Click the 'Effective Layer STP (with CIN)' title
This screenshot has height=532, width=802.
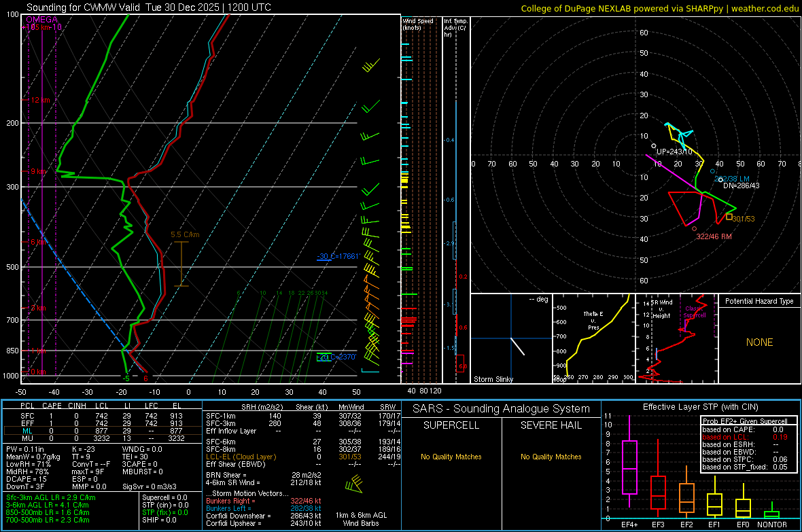click(701, 407)
